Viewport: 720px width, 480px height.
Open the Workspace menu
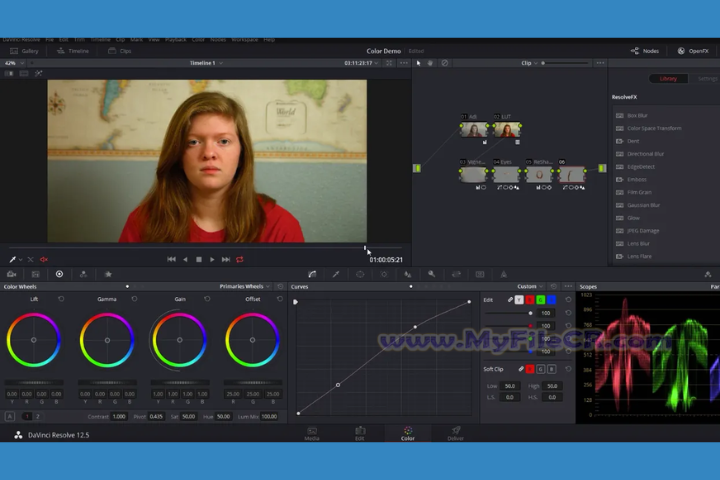pos(244,40)
